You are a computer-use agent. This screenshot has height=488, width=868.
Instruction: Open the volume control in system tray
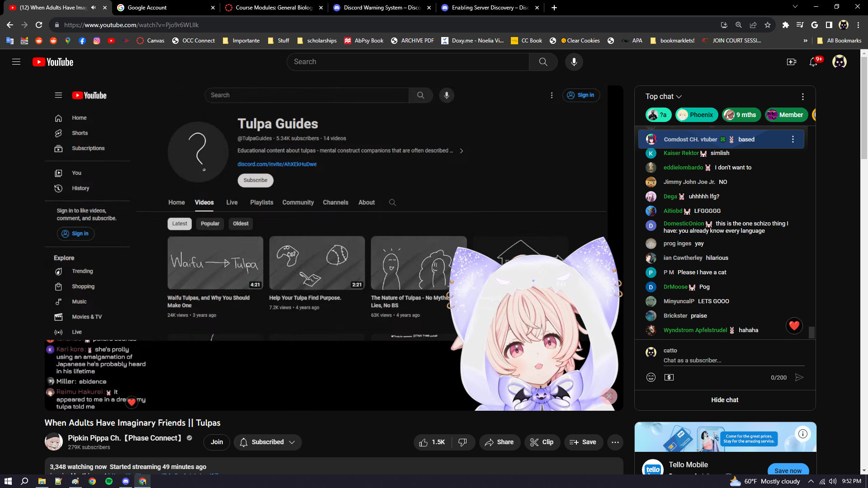833,481
